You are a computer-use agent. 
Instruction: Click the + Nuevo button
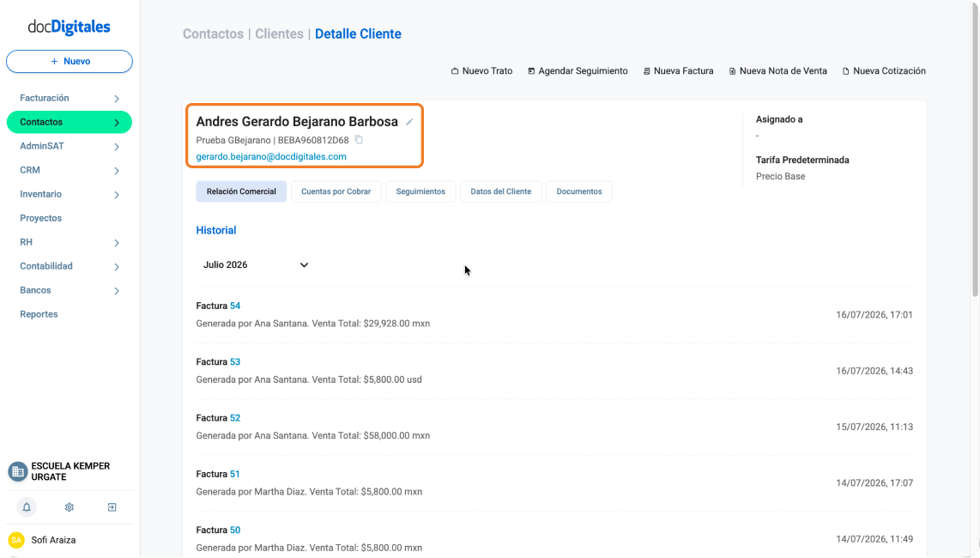pyautogui.click(x=70, y=61)
